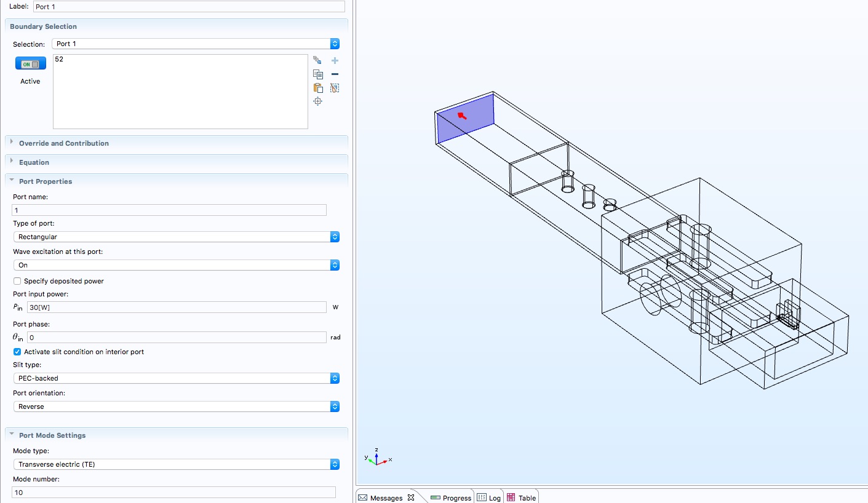This screenshot has width=868, height=503.
Task: Toggle the Active selection ON switch
Action: [x=30, y=64]
